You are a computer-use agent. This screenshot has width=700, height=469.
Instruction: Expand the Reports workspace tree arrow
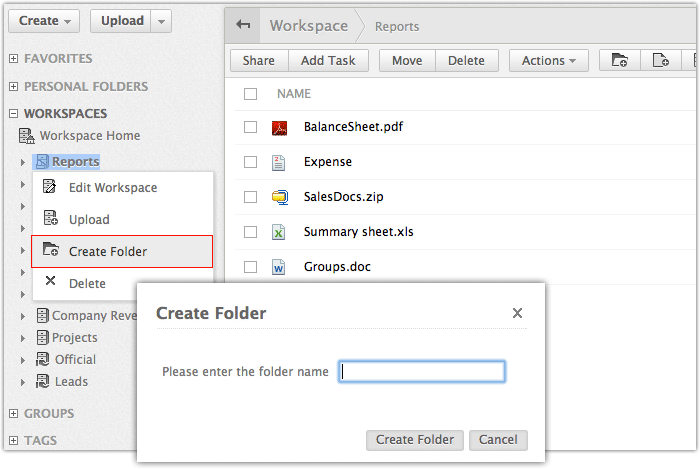(23, 162)
